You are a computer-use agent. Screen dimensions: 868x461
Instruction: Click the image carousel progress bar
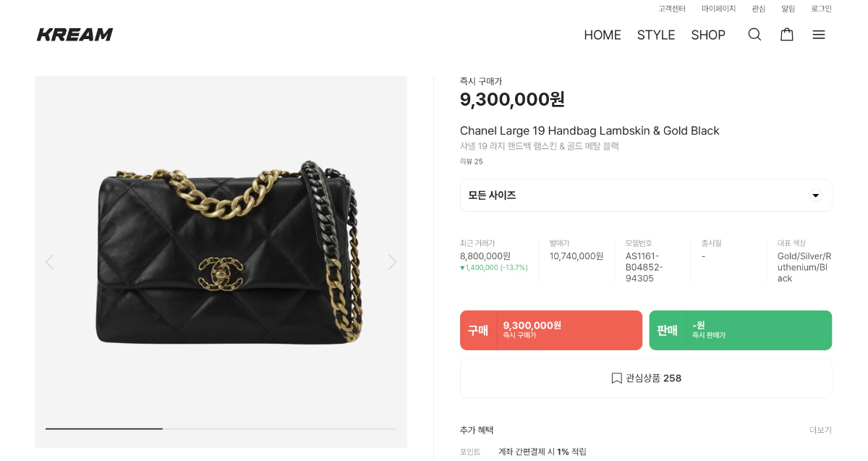pyautogui.click(x=221, y=428)
